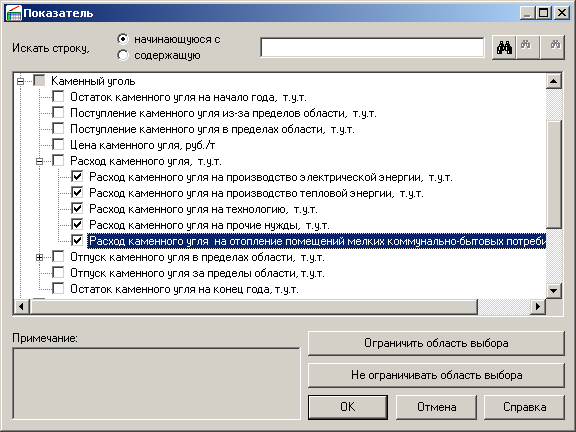576x432 pixels.
Task: Click the 'Ограничить область выбора' button
Action: coord(436,343)
